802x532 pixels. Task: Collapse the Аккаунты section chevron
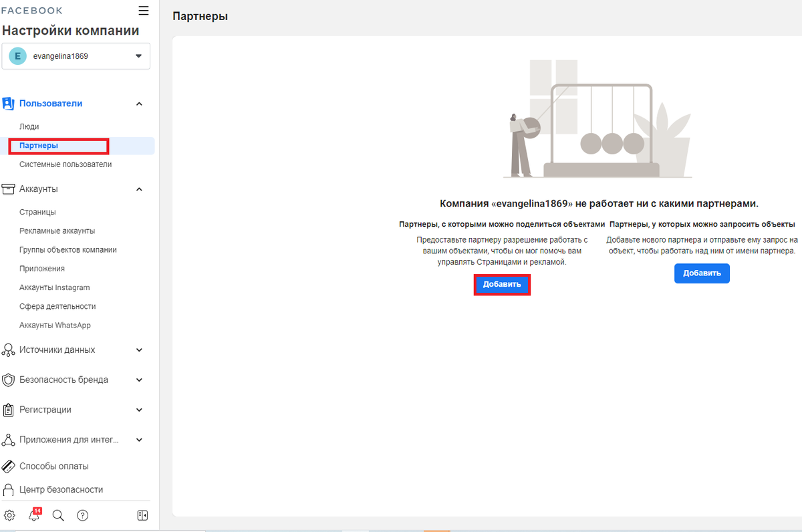(139, 189)
